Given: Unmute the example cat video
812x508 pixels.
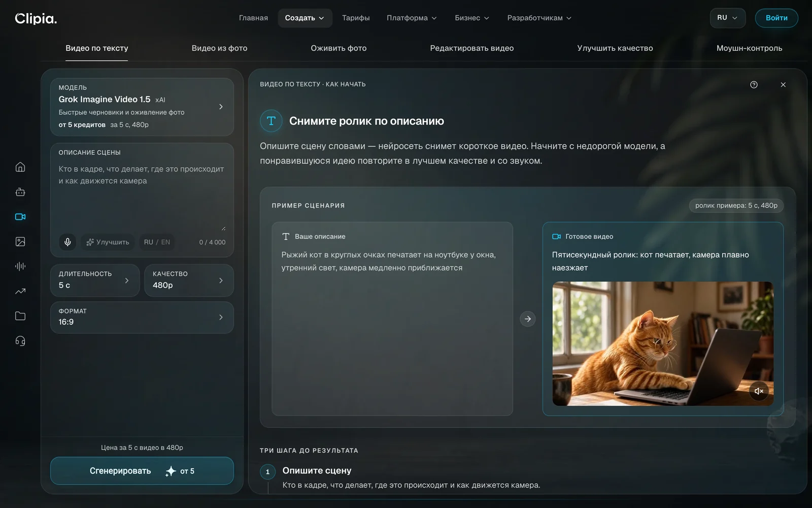Looking at the screenshot, I should (x=759, y=391).
